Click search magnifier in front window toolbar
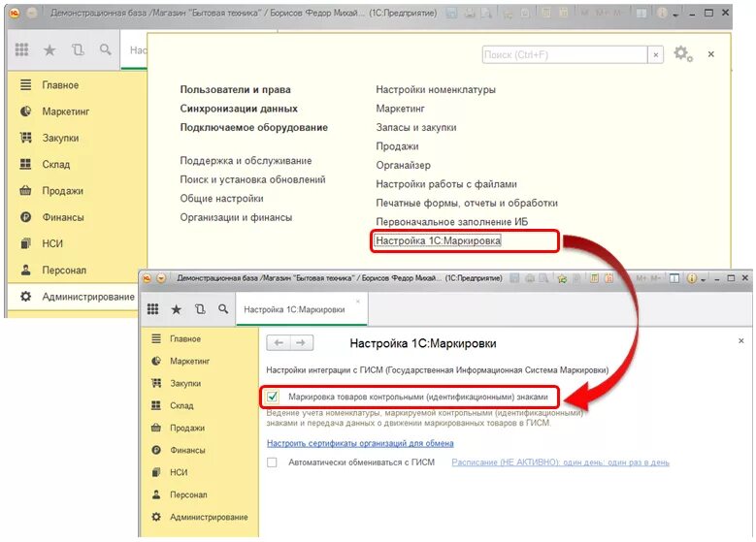 pyautogui.click(x=223, y=309)
